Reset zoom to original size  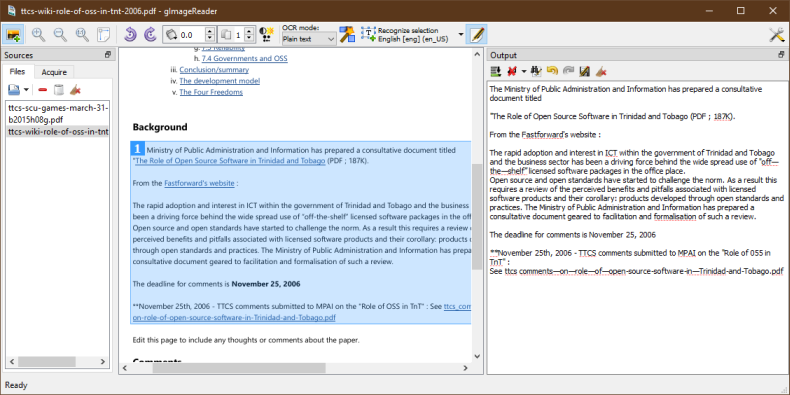tap(82, 35)
